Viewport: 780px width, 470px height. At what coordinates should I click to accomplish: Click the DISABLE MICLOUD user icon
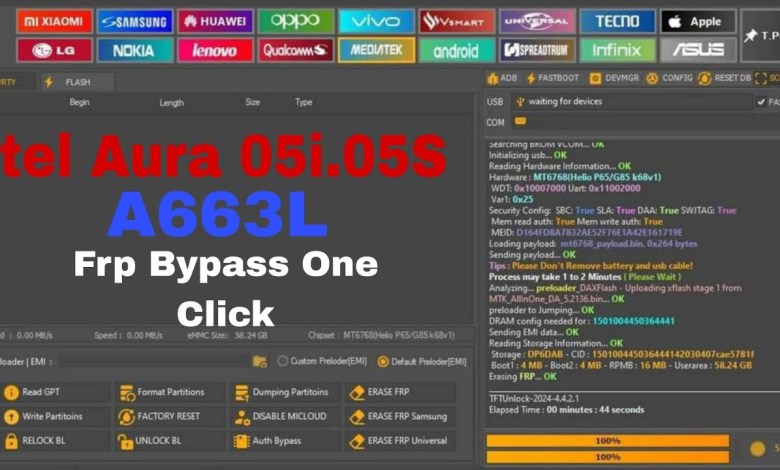click(241, 417)
